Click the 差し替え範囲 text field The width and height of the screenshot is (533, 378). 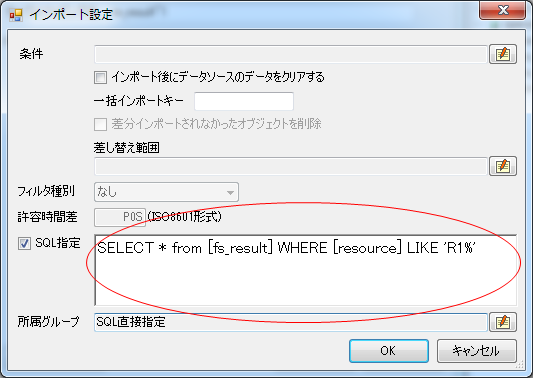click(291, 166)
